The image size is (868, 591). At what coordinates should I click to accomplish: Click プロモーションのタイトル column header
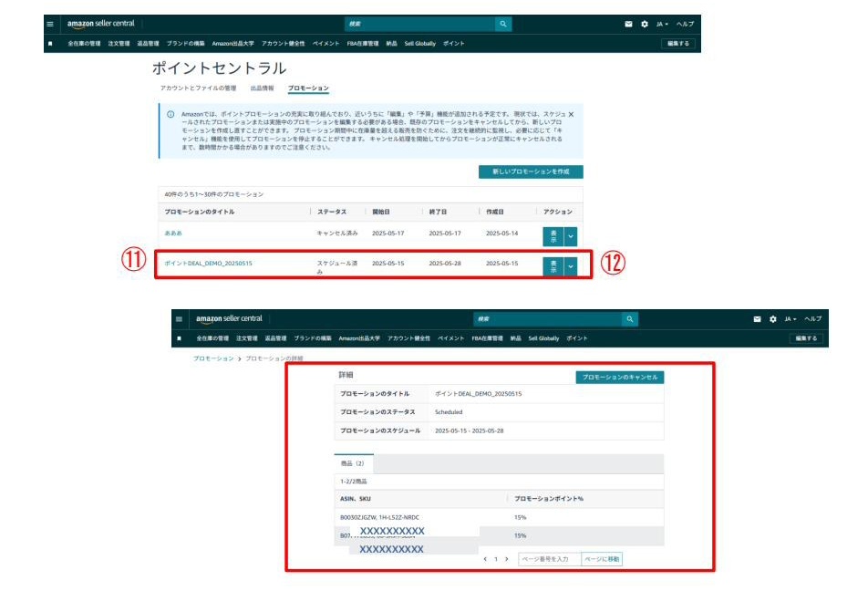coord(200,212)
